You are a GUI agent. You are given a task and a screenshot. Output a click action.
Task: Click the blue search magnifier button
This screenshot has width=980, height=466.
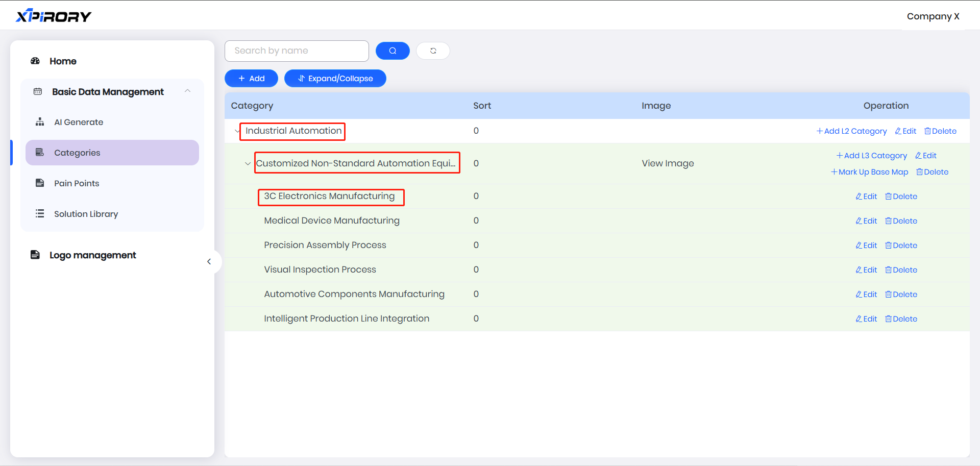point(393,51)
